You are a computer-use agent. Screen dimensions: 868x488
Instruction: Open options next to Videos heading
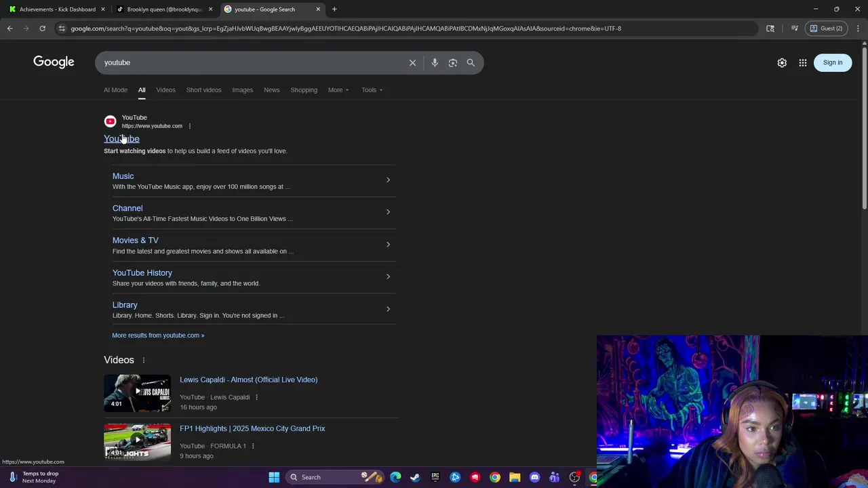(x=143, y=360)
